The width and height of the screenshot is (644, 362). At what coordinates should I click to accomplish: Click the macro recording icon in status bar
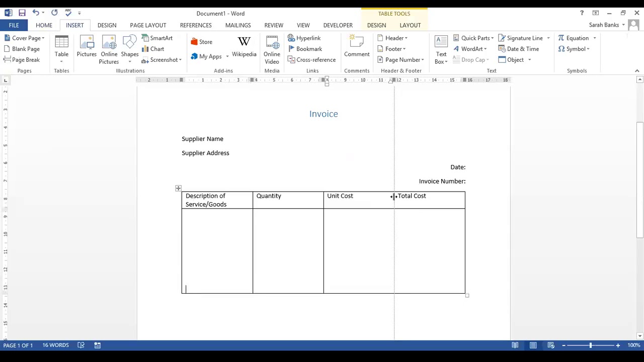[98, 345]
